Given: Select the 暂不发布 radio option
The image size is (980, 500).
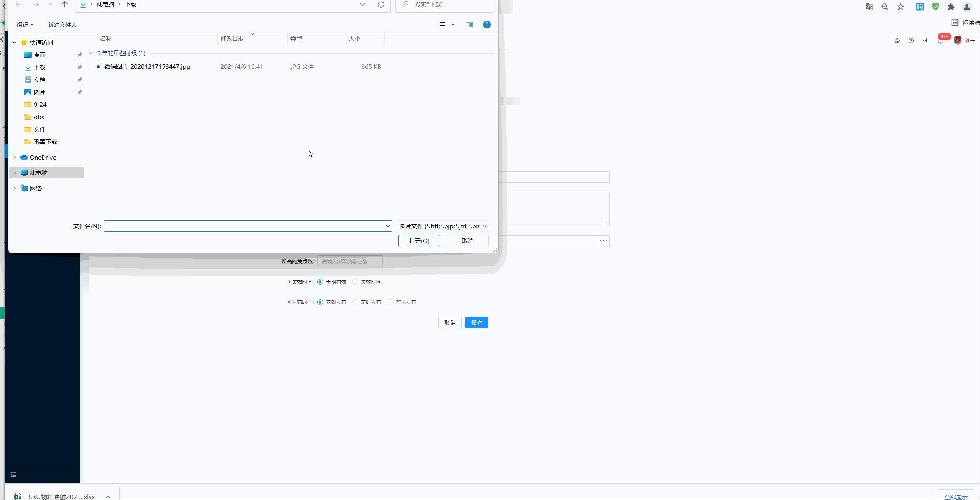Looking at the screenshot, I should [390, 302].
